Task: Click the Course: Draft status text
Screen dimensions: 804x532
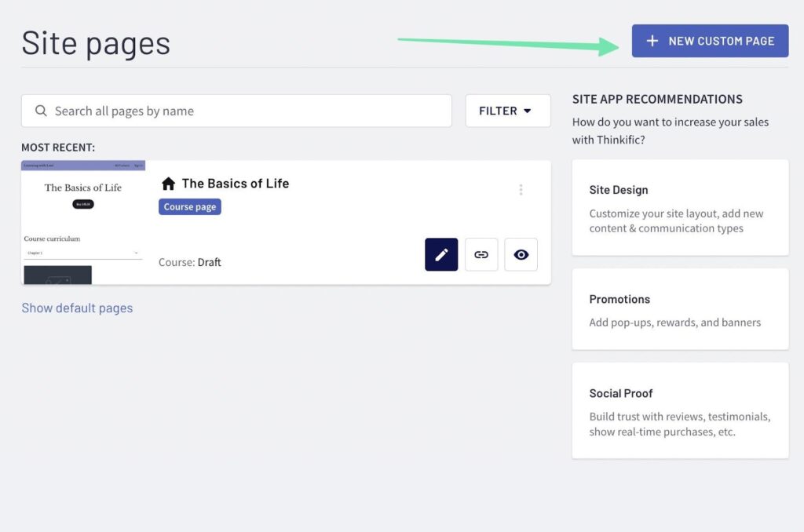Action: tap(190, 262)
